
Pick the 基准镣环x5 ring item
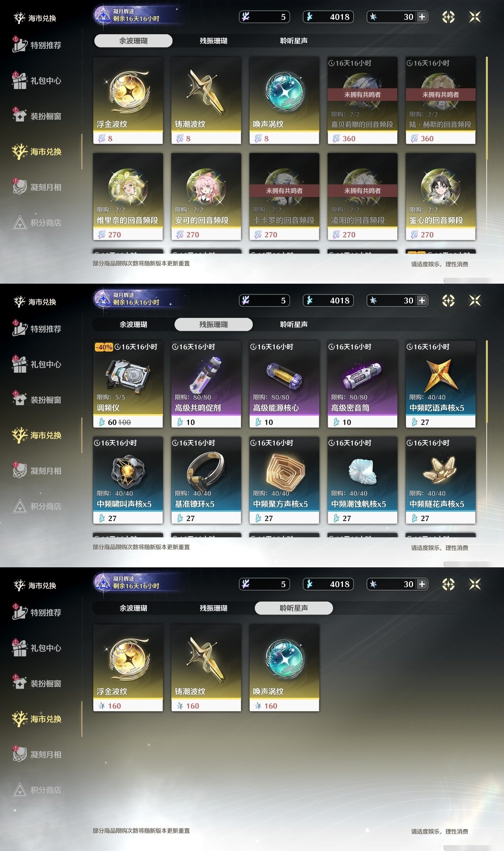click(x=206, y=480)
